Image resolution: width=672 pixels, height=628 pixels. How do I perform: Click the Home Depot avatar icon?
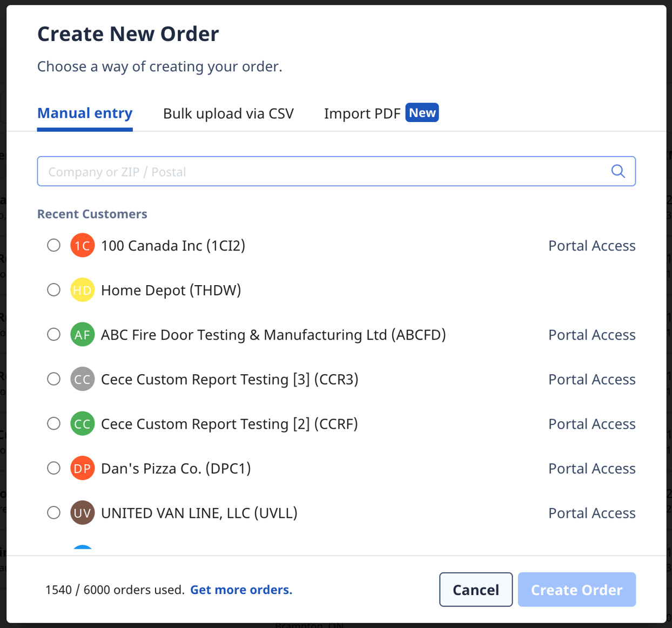82,290
